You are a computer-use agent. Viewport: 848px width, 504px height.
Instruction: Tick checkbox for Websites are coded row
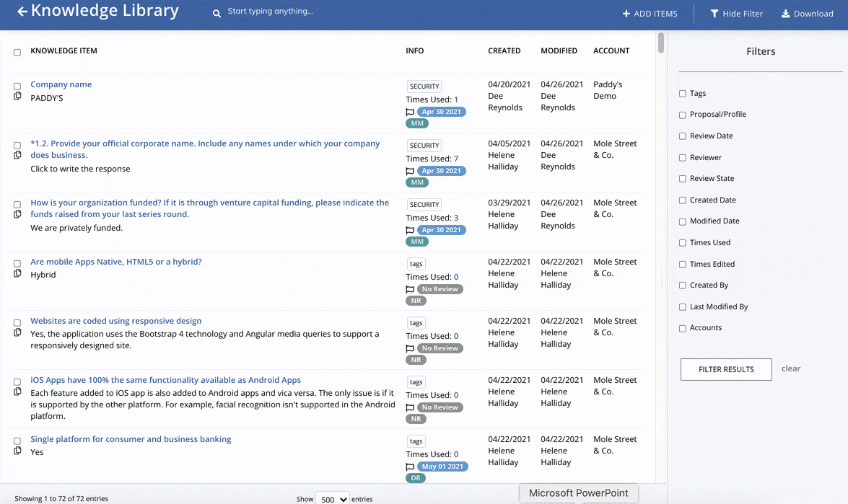coord(17,323)
